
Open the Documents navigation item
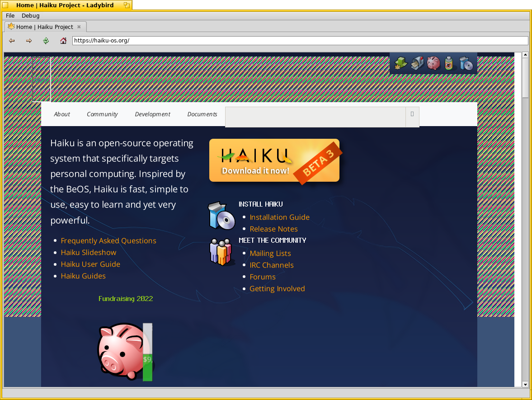(202, 114)
